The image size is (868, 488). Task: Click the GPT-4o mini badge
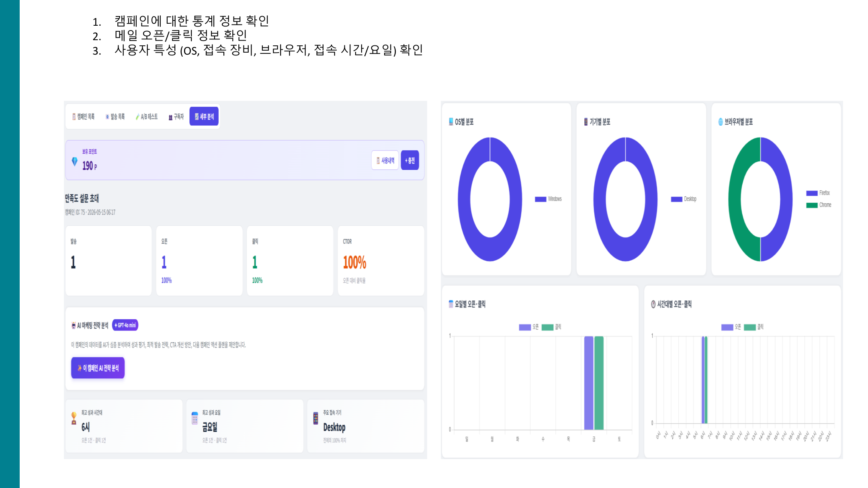point(125,325)
